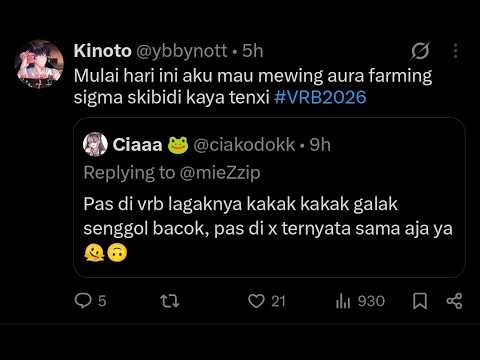View tweet analytics bar chart icon

pyautogui.click(x=343, y=301)
